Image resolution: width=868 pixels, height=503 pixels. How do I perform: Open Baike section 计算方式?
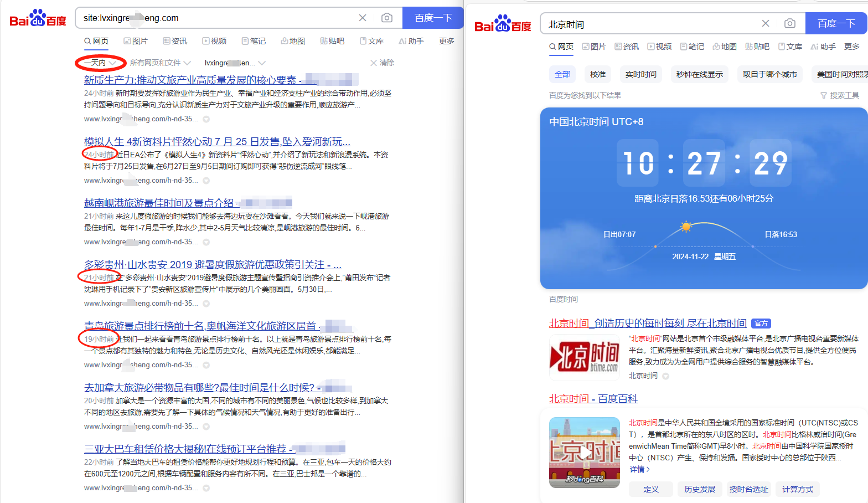point(798,489)
